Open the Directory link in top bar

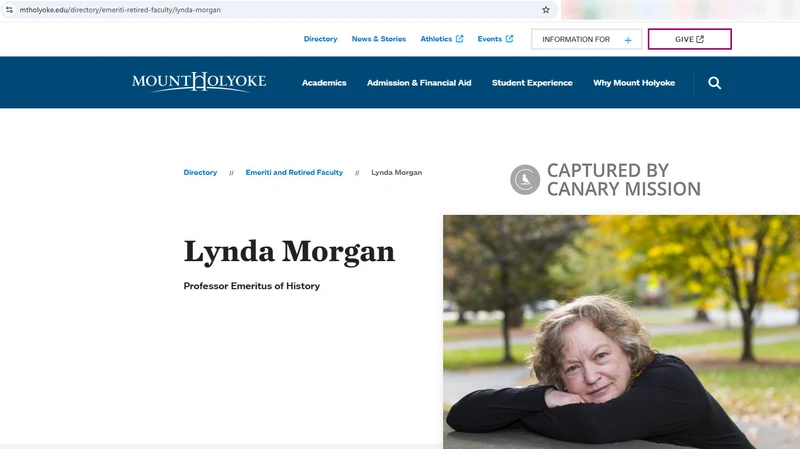(320, 39)
